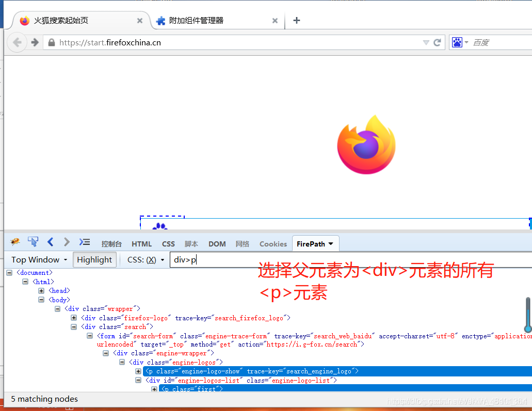Collapse the <html> node
Viewport: 532px width, 411px height.
25,282
